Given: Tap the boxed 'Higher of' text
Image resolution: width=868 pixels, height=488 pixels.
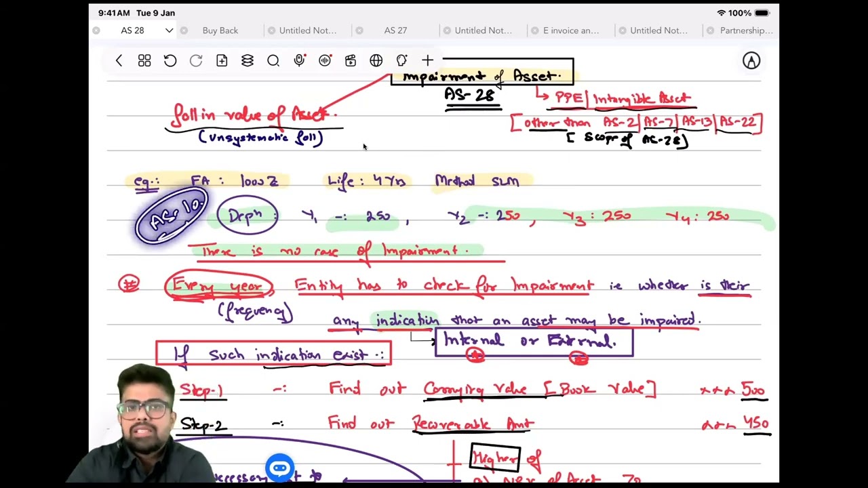Looking at the screenshot, I should click(x=496, y=458).
